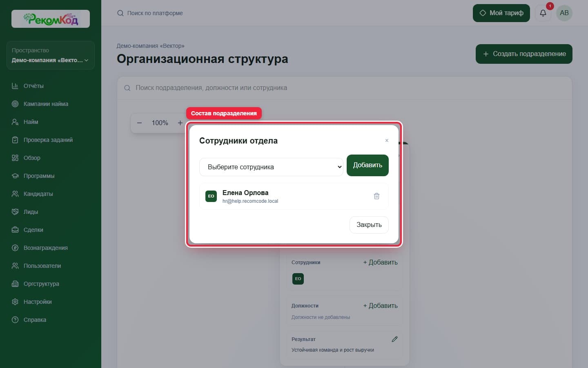Screen dimensions: 588x368
Task: Open the Кандидаты page
Action: (51, 194)
